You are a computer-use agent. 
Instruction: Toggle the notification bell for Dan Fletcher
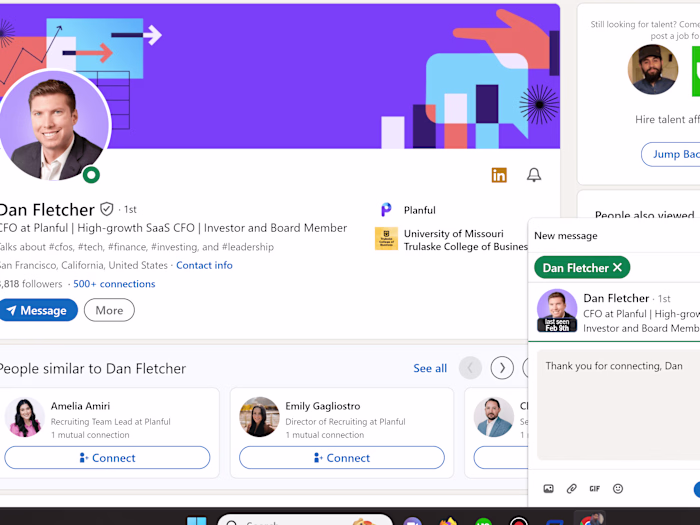533,175
